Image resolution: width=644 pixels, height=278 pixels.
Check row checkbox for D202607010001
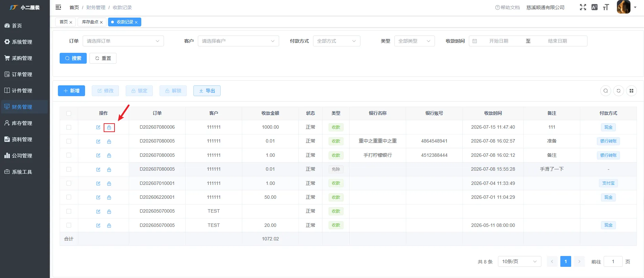tap(69, 183)
